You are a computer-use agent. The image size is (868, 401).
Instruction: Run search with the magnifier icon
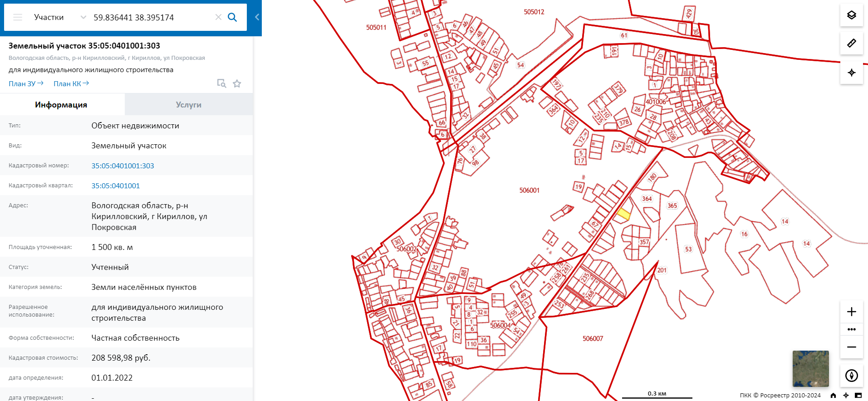click(232, 17)
